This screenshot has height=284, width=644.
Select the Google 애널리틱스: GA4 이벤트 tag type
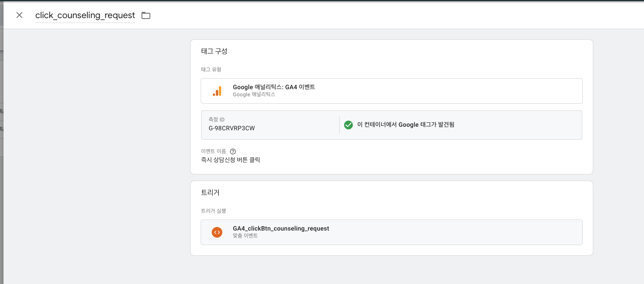[274, 87]
